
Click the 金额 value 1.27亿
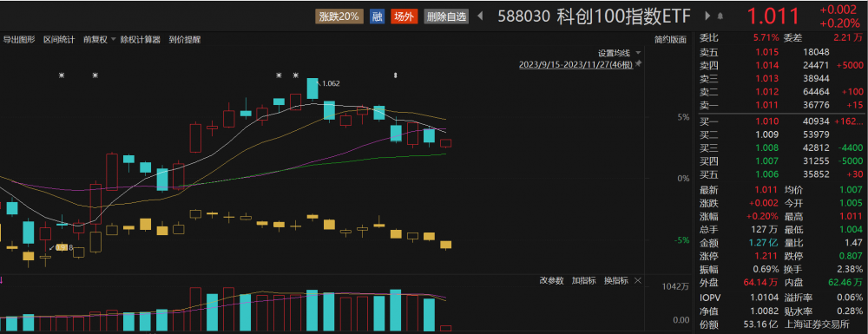(763, 243)
